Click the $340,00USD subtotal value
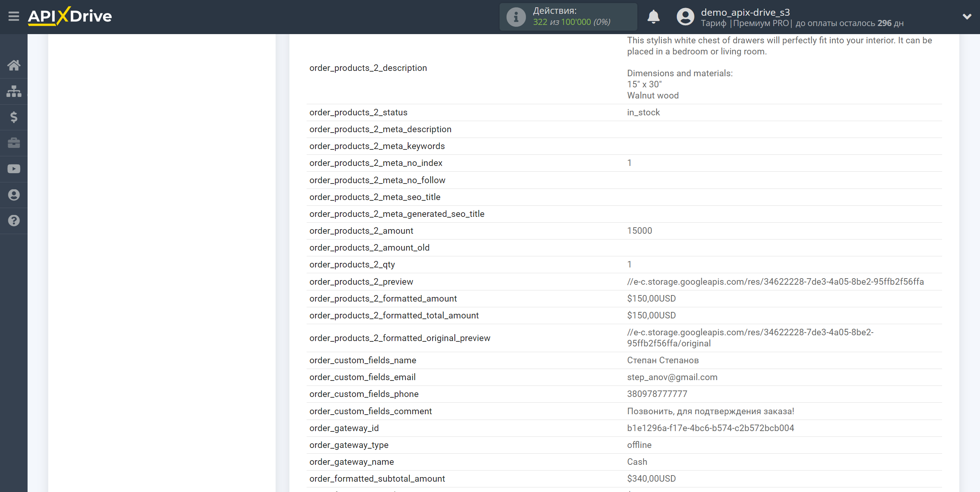 652,479
